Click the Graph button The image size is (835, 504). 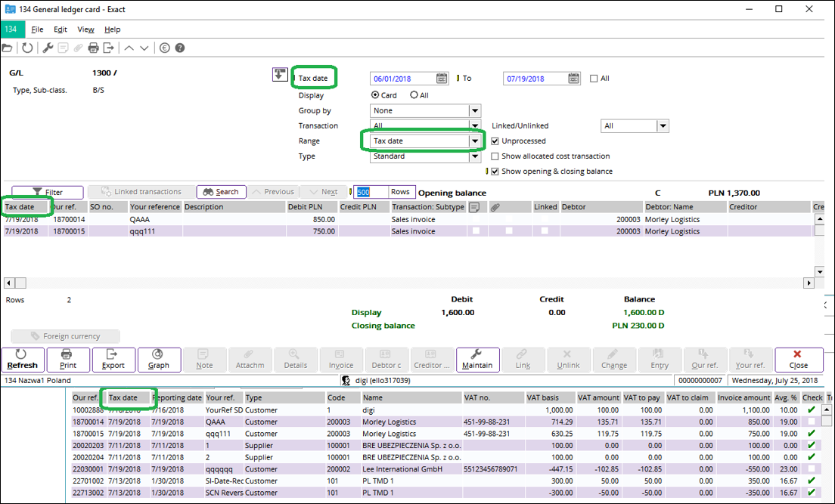159,359
